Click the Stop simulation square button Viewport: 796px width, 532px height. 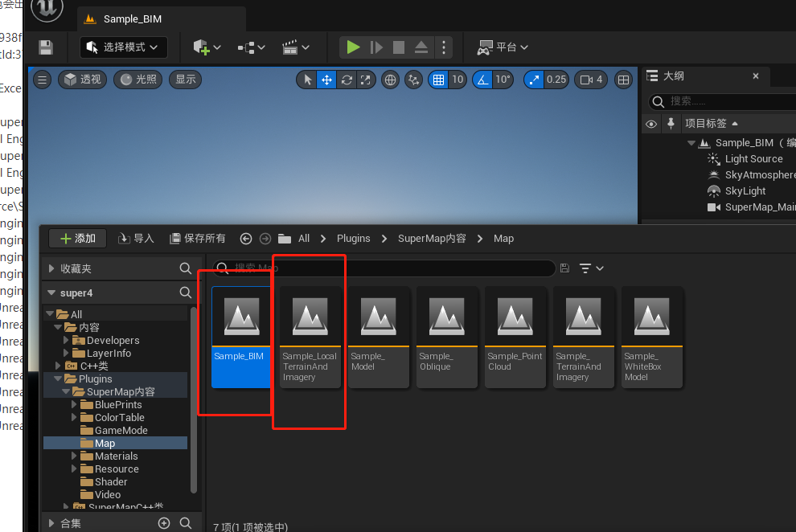click(399, 47)
